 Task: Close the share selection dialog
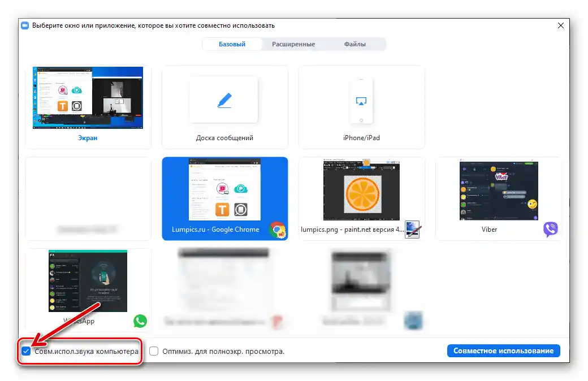[x=560, y=25]
